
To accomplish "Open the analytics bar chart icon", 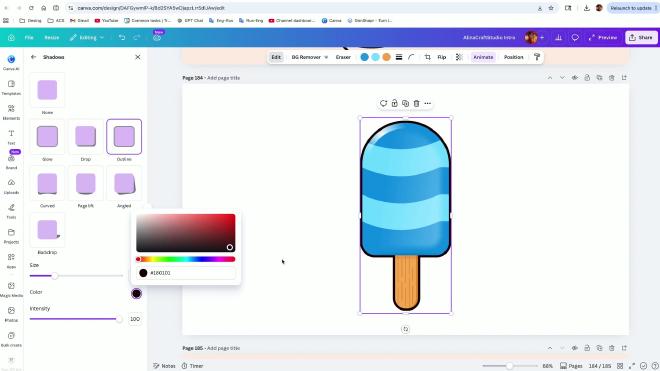I will pyautogui.click(x=559, y=37).
